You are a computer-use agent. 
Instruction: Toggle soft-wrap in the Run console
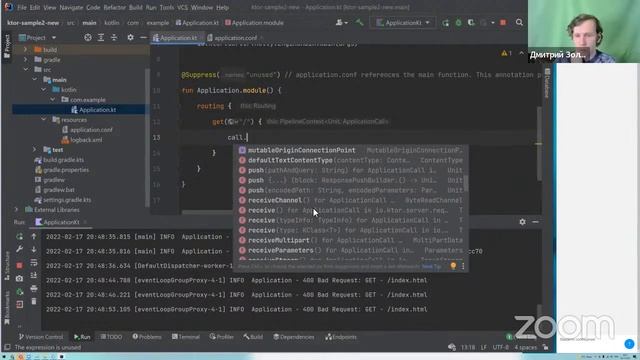point(34,262)
